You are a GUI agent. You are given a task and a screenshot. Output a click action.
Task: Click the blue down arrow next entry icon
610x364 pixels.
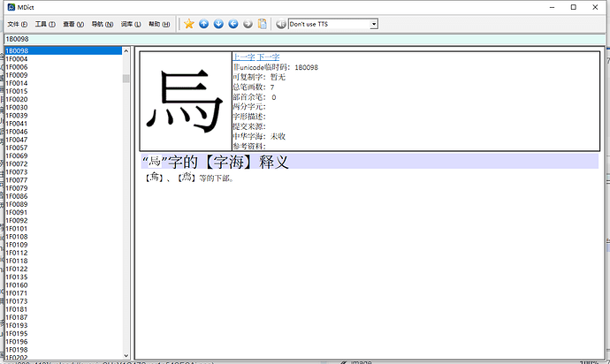point(218,24)
